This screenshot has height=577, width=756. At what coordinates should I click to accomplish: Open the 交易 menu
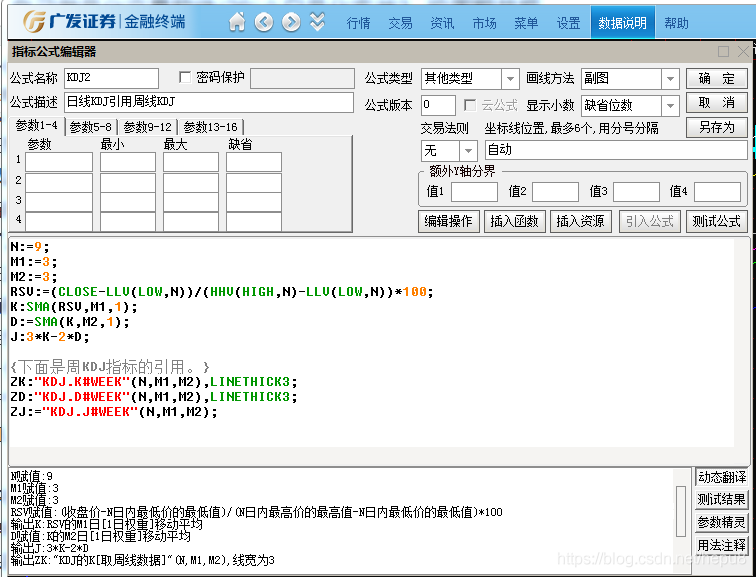tap(401, 23)
